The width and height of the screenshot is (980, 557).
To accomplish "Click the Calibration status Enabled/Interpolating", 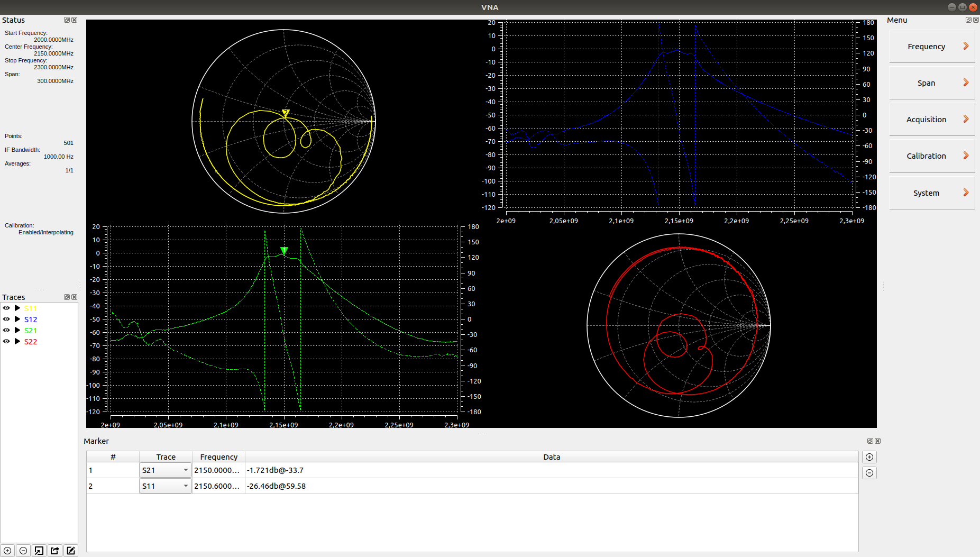I will pyautogui.click(x=46, y=232).
